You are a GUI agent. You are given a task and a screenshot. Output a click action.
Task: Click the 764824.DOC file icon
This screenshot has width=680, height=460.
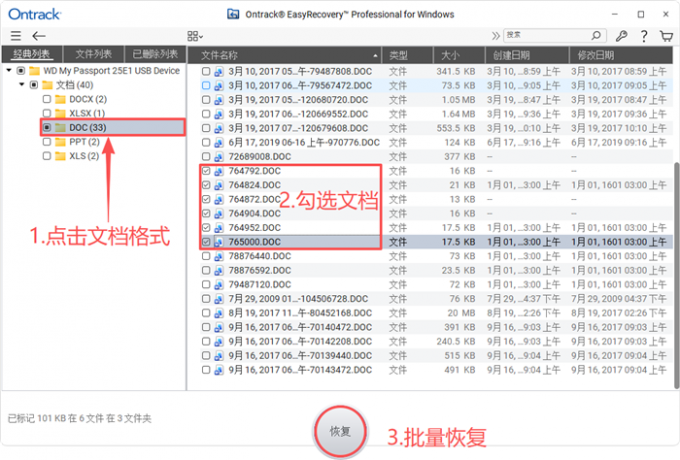click(x=219, y=185)
